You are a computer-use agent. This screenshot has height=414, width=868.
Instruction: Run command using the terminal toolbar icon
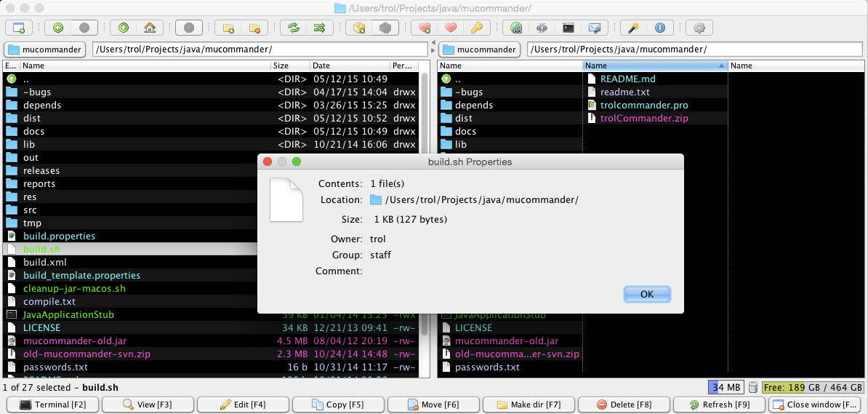568,27
